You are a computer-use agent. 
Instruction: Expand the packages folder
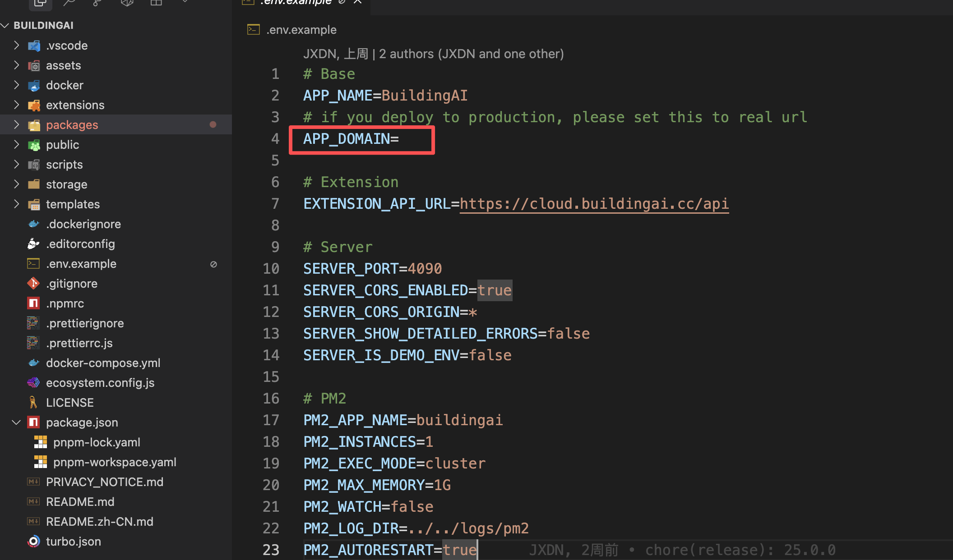pos(17,125)
